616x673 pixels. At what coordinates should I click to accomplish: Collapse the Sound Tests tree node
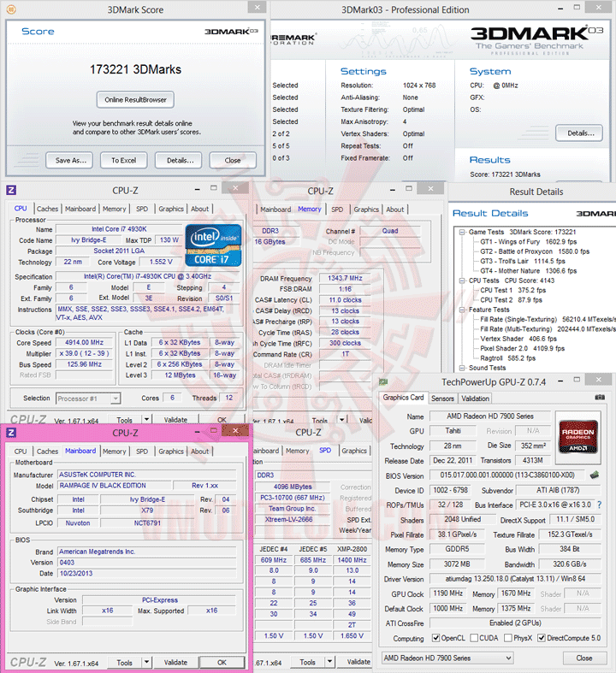pyautogui.click(x=462, y=368)
